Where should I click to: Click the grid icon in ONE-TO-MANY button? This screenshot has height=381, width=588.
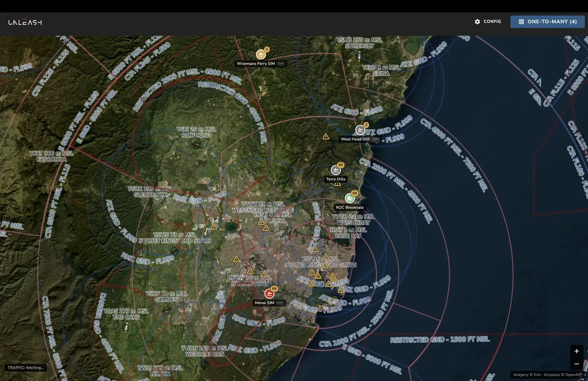coord(521,21)
